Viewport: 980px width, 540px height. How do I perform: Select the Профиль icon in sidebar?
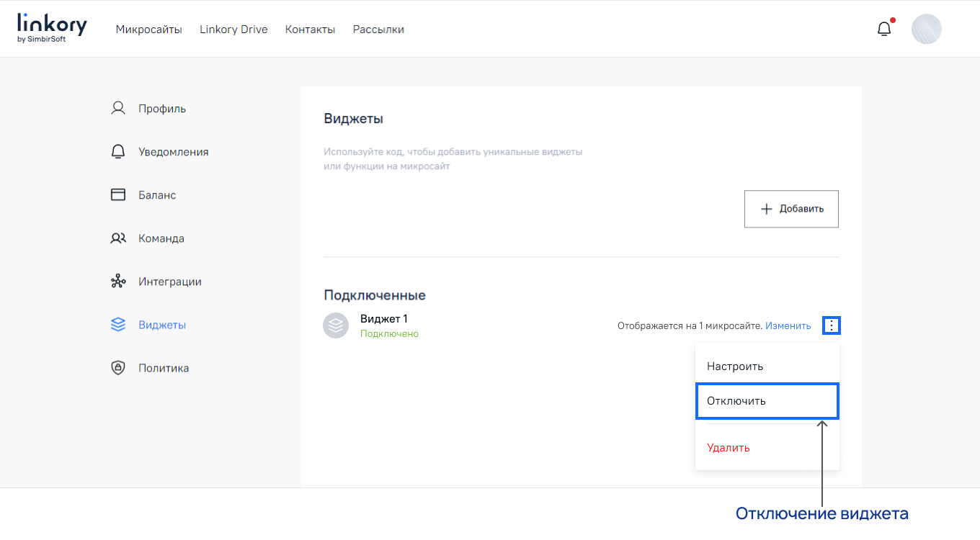(x=118, y=108)
